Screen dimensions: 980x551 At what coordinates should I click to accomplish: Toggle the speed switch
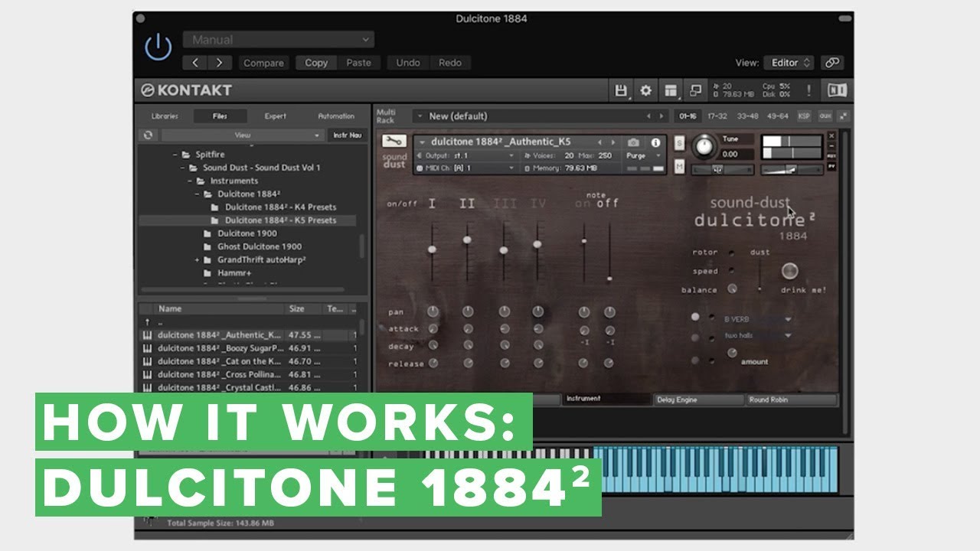731,271
